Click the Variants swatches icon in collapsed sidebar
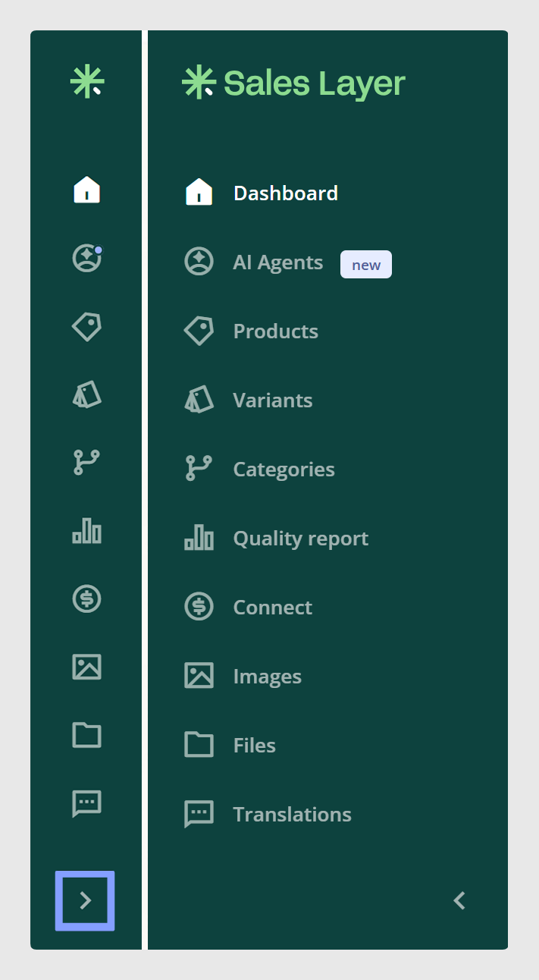539x980 pixels. (x=86, y=395)
